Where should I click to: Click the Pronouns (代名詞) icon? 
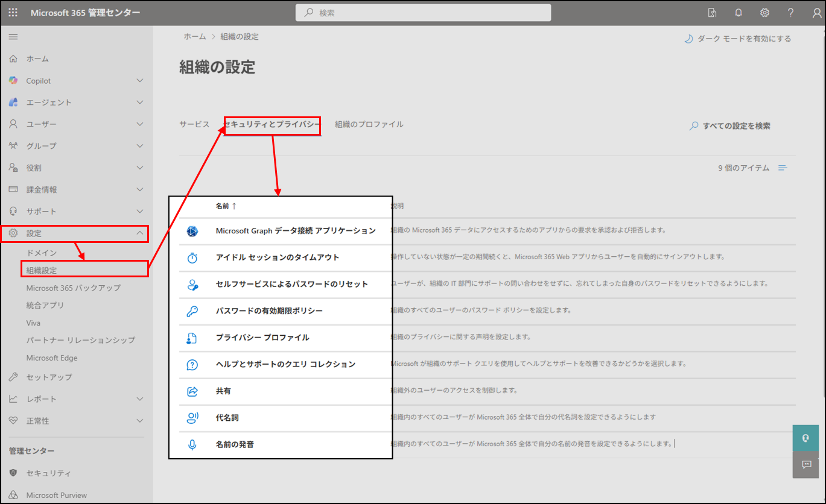click(192, 418)
